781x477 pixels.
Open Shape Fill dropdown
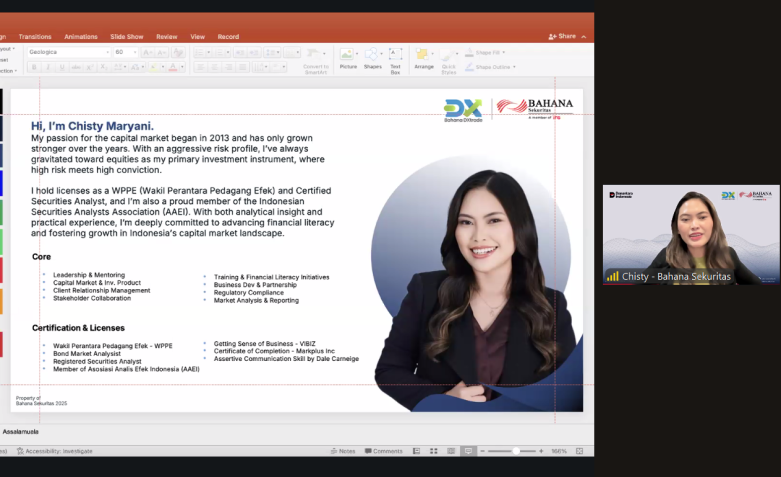pos(485,52)
